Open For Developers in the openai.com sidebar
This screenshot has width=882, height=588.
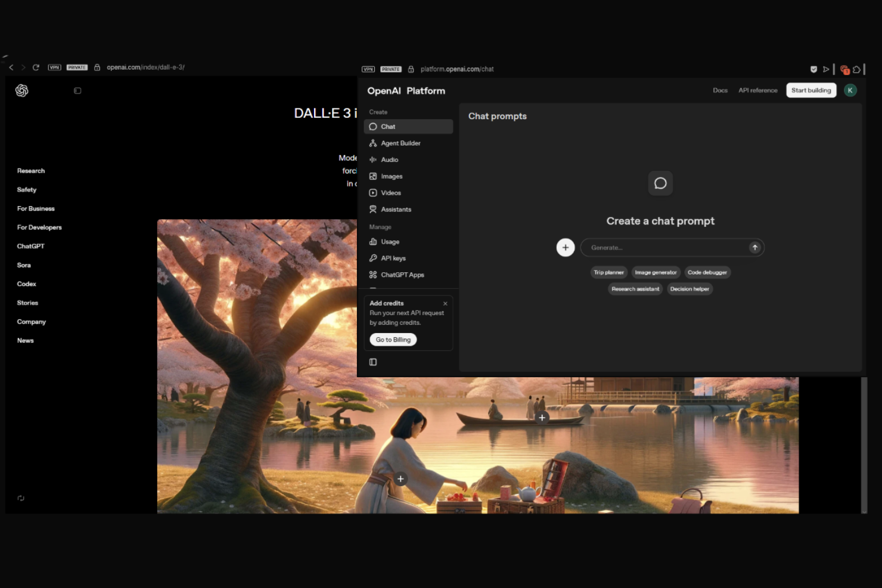point(39,228)
